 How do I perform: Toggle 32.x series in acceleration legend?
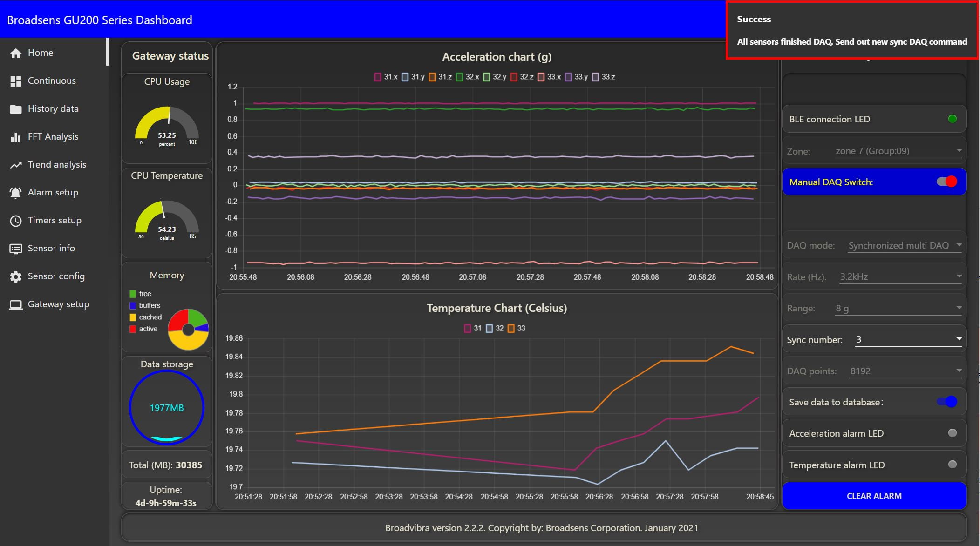467,77
